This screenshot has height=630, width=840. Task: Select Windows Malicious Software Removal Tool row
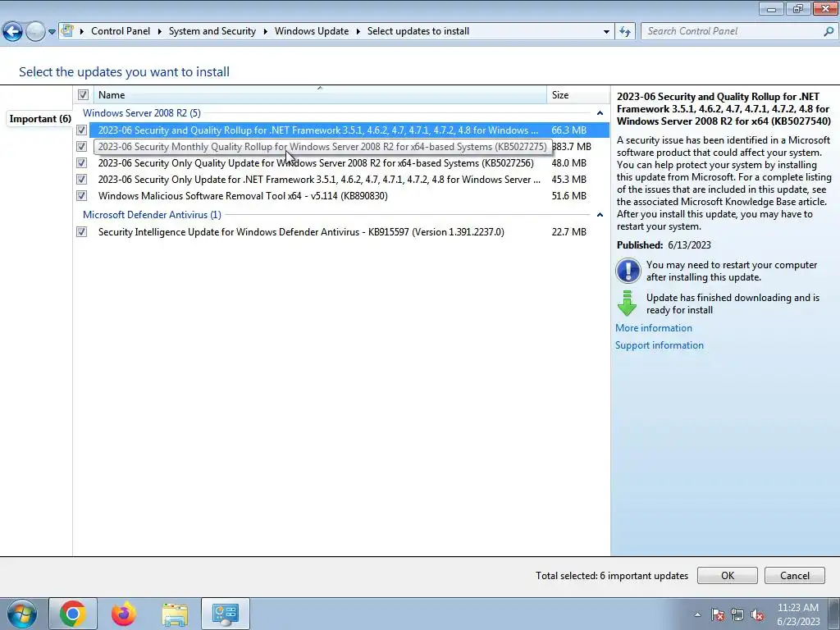tap(349, 195)
